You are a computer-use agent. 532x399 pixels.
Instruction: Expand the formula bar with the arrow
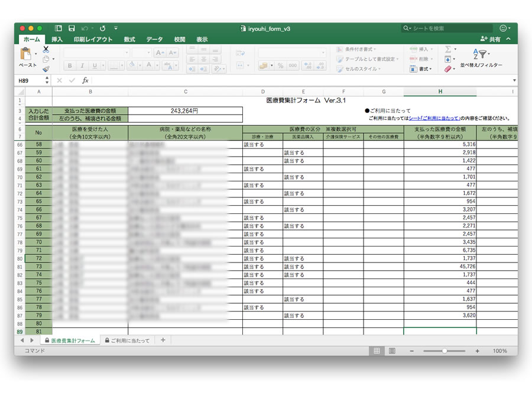[514, 80]
